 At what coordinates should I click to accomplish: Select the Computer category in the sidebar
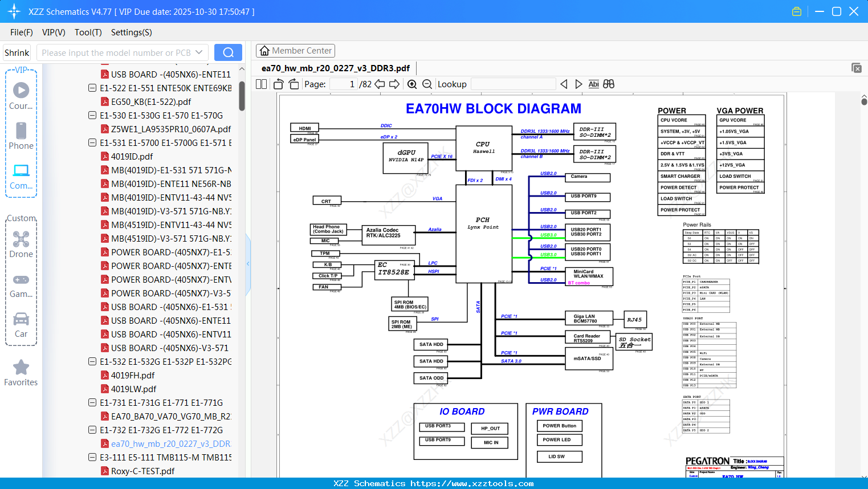(21, 176)
